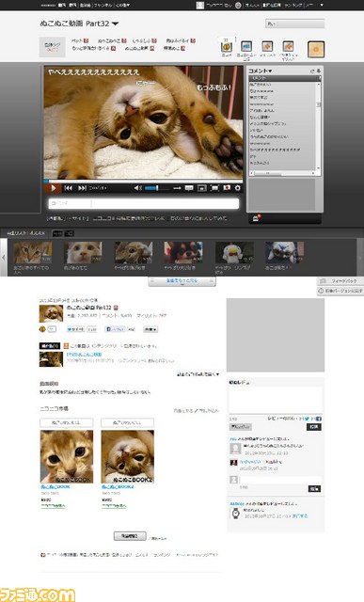The image size is (364, 602).
Task: Click the site search box at top
Action: [294, 24]
